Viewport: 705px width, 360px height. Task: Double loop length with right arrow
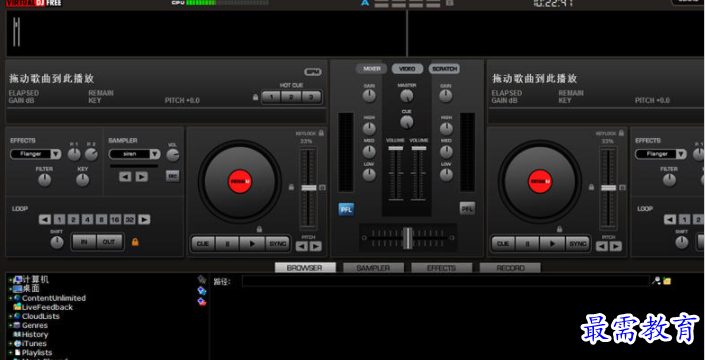(144, 219)
